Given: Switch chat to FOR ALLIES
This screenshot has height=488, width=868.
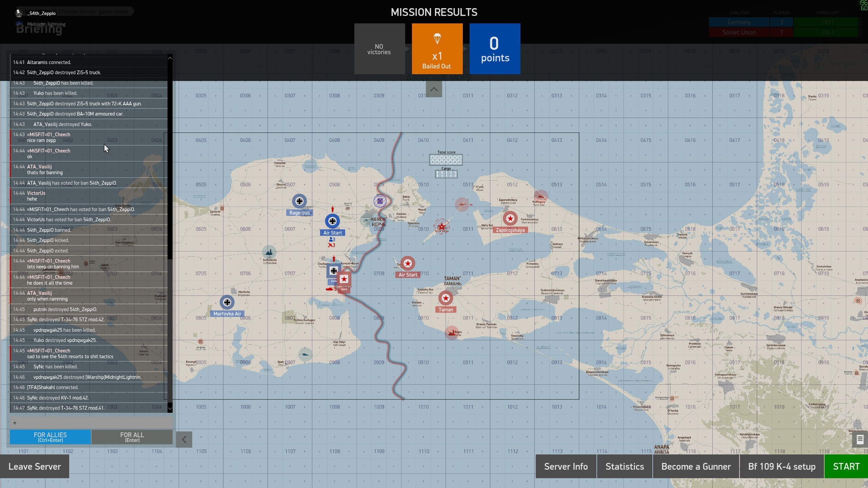Looking at the screenshot, I should coord(50,437).
